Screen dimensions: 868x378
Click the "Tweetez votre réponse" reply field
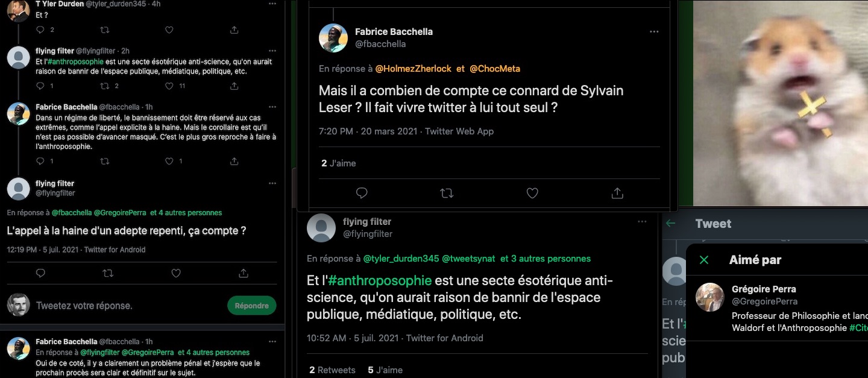point(121,306)
